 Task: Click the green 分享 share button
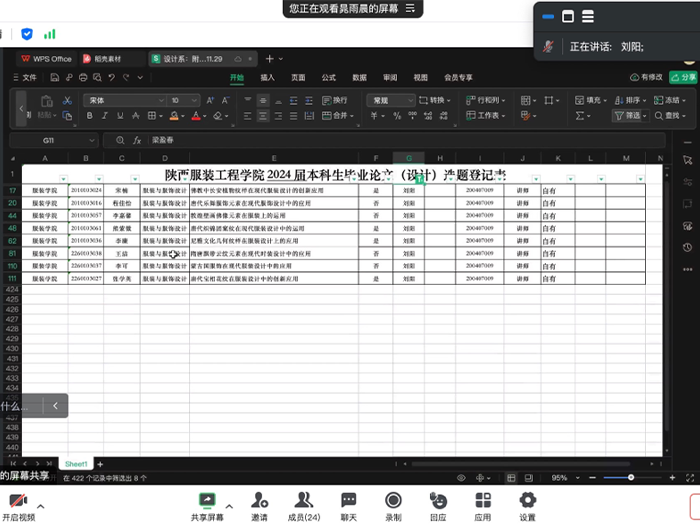click(683, 77)
